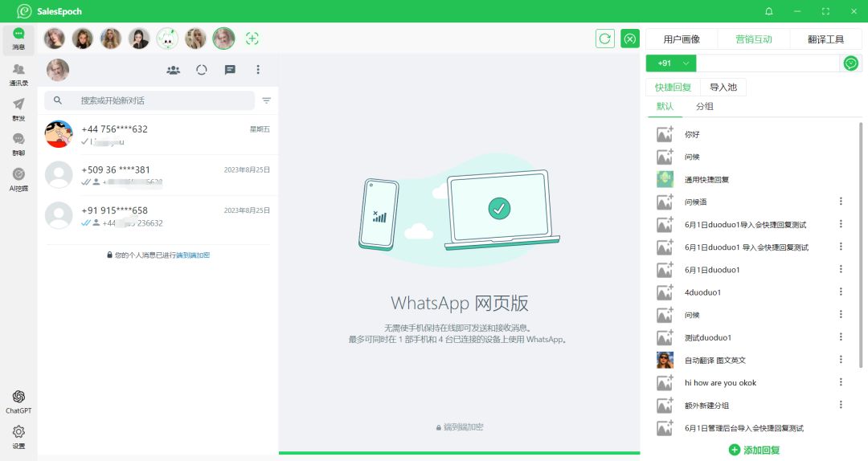Screen dimensions: 868x461
Task: Click image icon next to 你好 reply
Action: 665,134
